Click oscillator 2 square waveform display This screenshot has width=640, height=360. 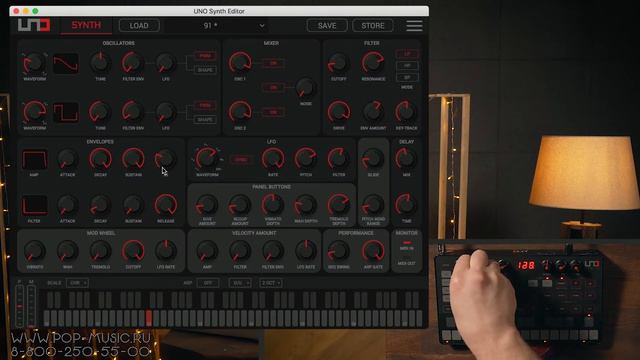pos(65,112)
